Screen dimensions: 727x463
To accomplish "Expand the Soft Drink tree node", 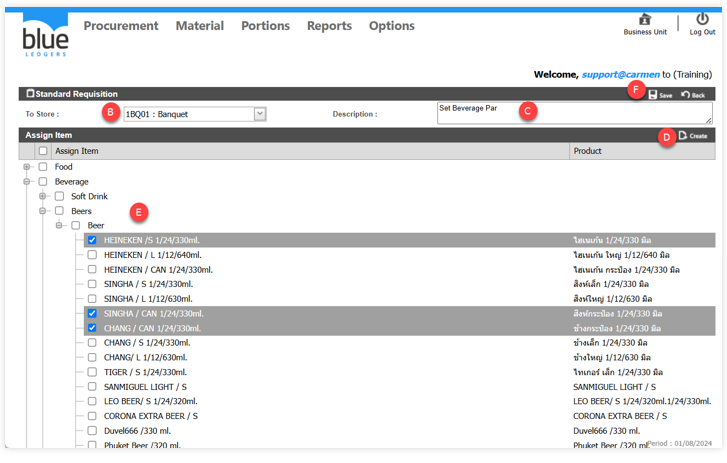I will click(x=43, y=197).
